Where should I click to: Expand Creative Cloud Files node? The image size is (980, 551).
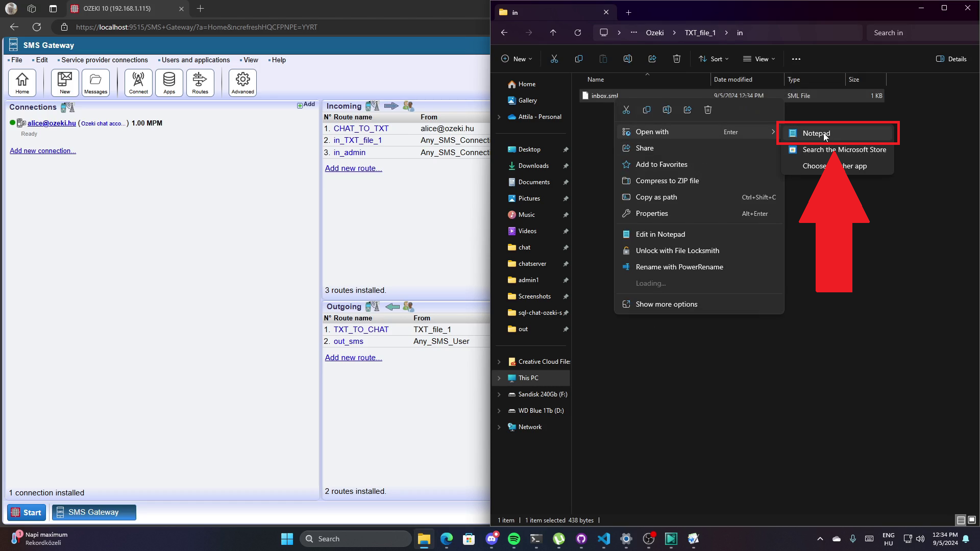(499, 362)
